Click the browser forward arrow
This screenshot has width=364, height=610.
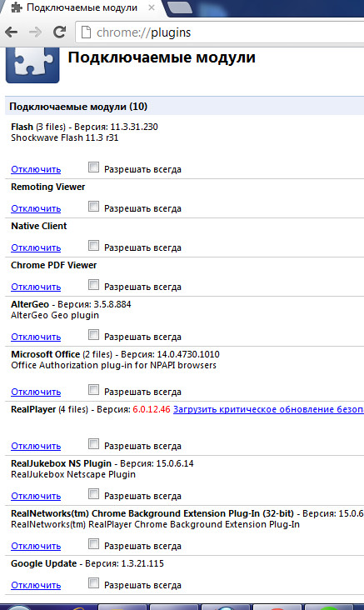35,32
